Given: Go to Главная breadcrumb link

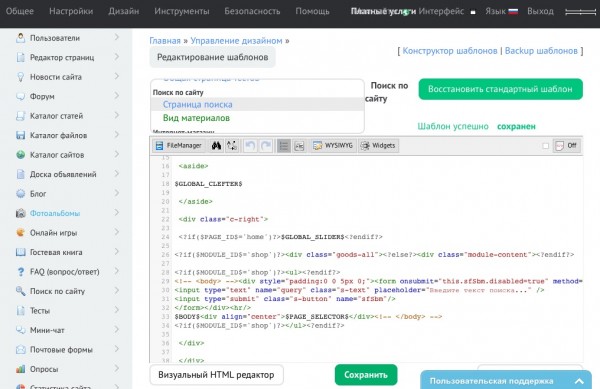Looking at the screenshot, I should pos(165,41).
